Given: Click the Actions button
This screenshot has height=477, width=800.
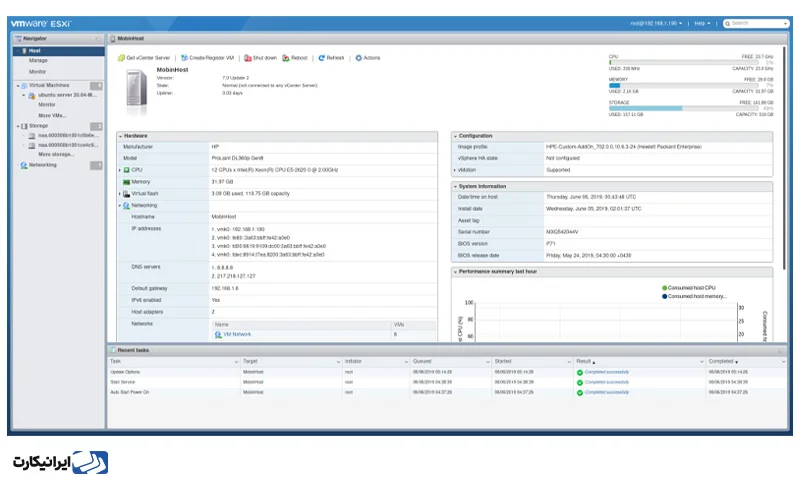Looking at the screenshot, I should point(368,58).
